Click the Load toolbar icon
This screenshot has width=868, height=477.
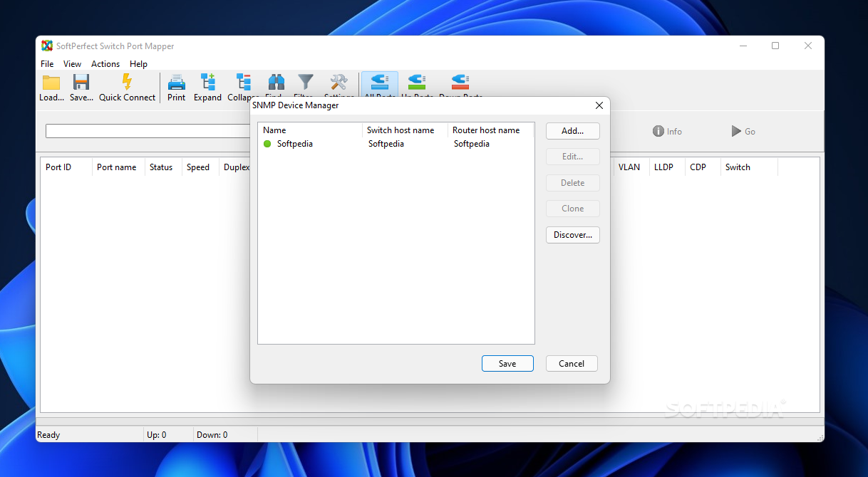click(51, 82)
